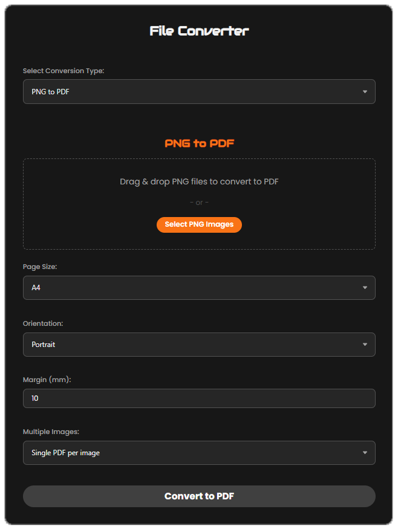401x532 pixels.
Task: Click the '- or -' text in upload zone
Action: 199,202
